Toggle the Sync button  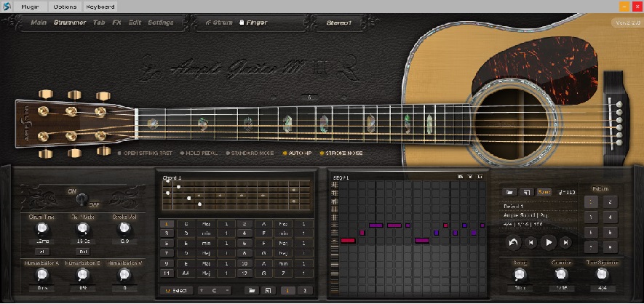click(x=544, y=192)
